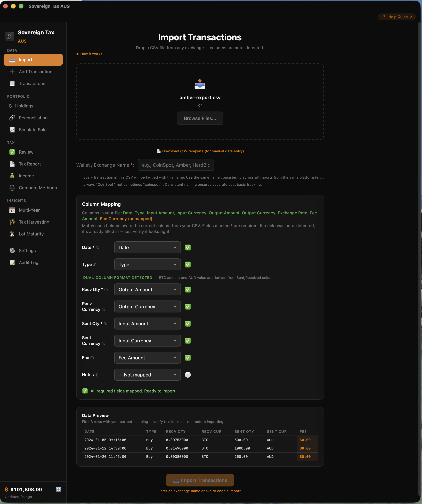Click the Reconciliation link icon in the sidebar
422x504 pixels.
coord(12,118)
